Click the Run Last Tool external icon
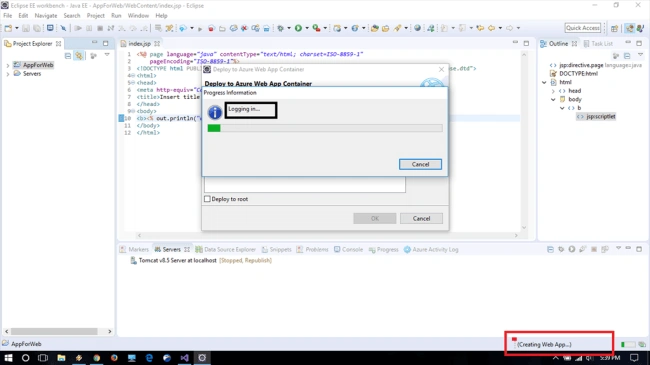Screen dimensions: 650x365 (316, 28)
